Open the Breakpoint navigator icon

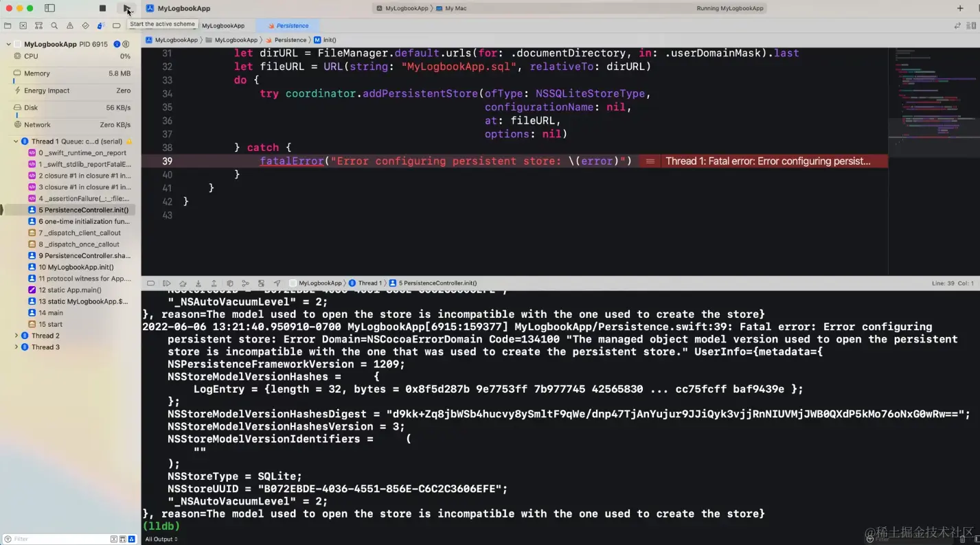click(117, 25)
